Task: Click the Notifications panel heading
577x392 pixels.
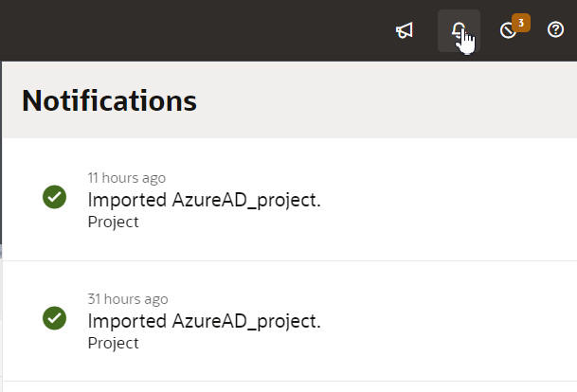Action: tap(109, 100)
